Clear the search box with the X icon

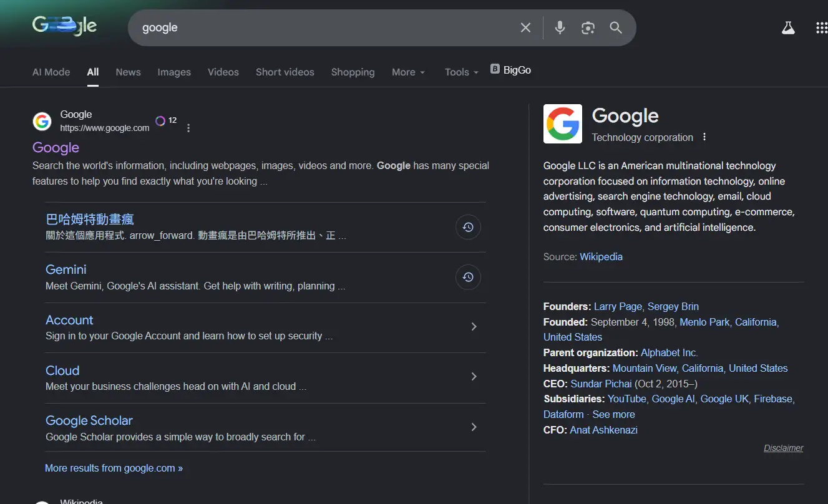pyautogui.click(x=525, y=27)
